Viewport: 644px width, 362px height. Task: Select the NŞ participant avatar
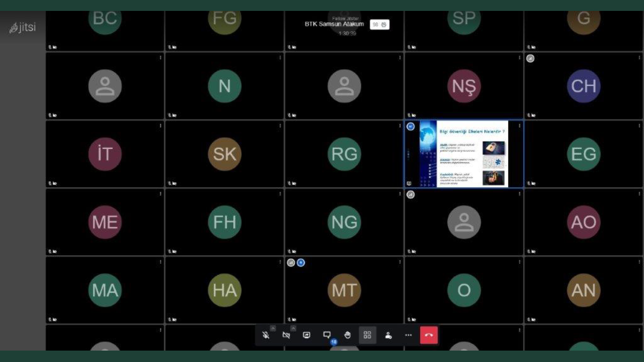[464, 86]
